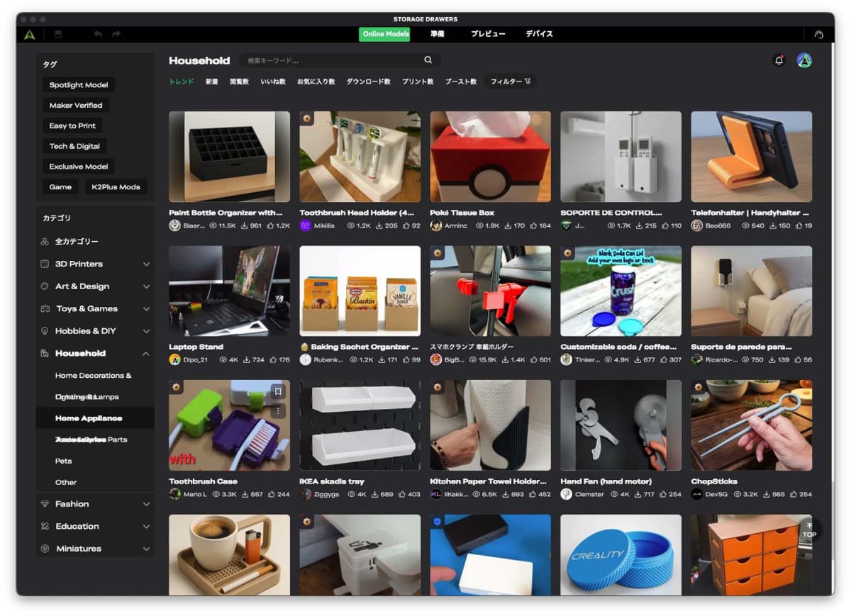The height and width of the screenshot is (616, 851).
Task: Expand the Miniatures category chevron
Action: point(146,549)
